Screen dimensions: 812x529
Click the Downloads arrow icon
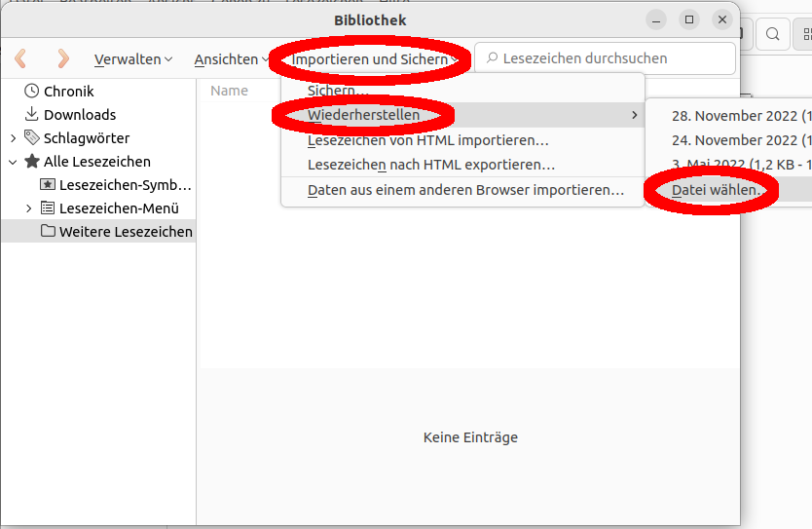31,114
